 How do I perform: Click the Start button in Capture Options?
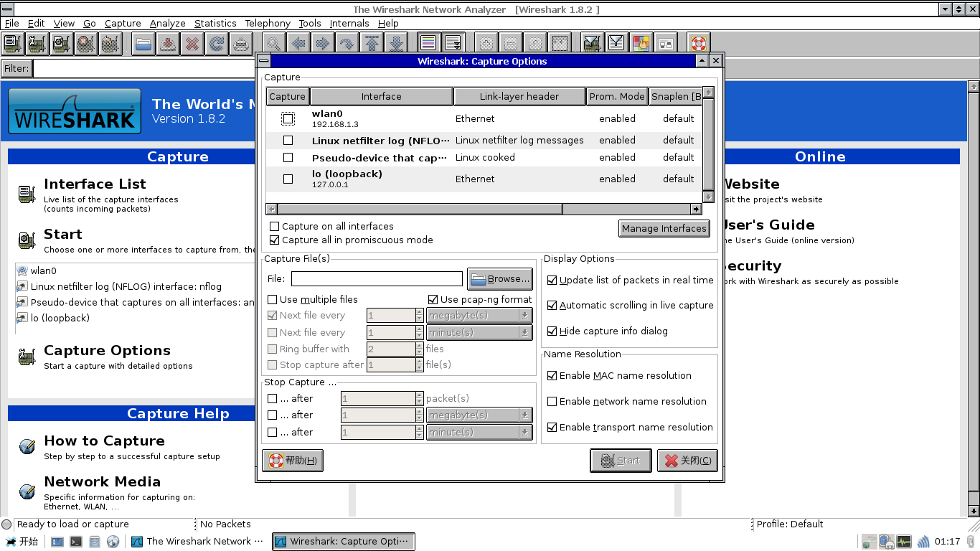point(621,461)
